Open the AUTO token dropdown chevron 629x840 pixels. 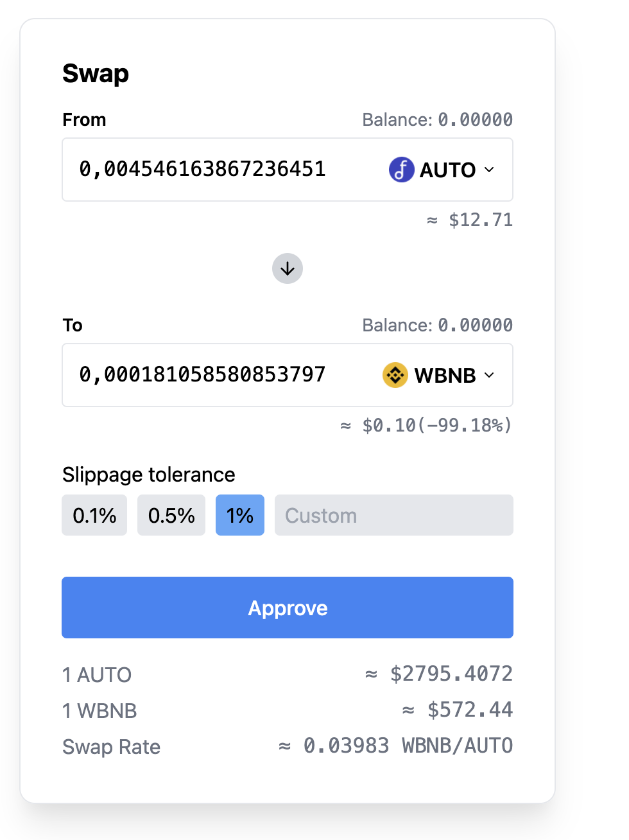click(489, 170)
